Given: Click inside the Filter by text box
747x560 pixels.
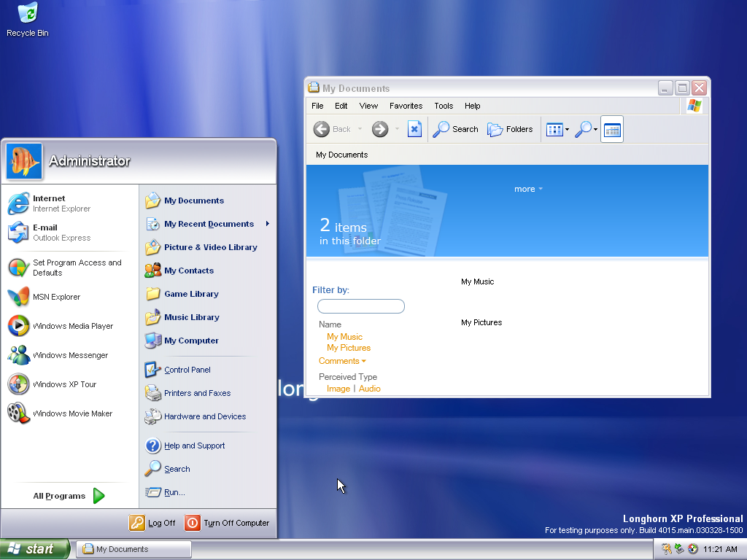Looking at the screenshot, I should (x=361, y=306).
